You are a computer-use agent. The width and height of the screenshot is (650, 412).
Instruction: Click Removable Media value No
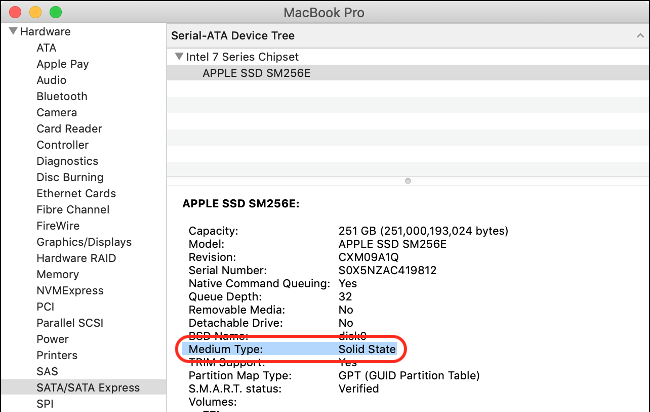[x=346, y=310]
